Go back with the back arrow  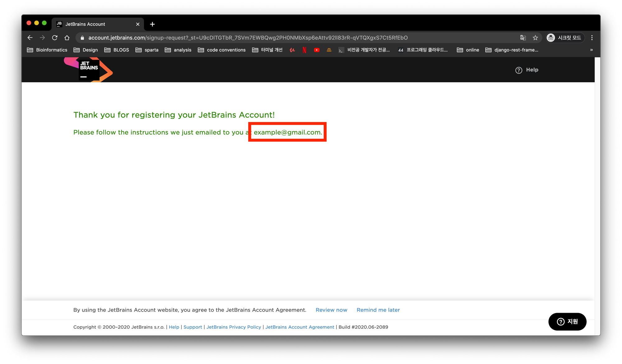pos(30,38)
